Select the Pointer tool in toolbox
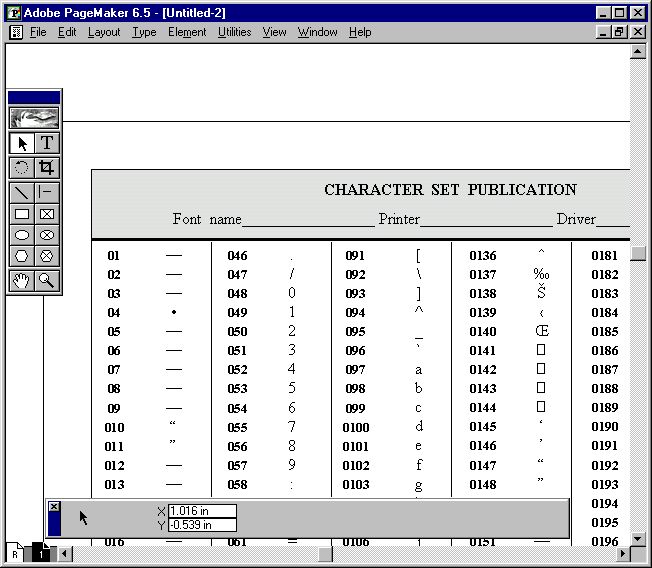 coord(22,143)
